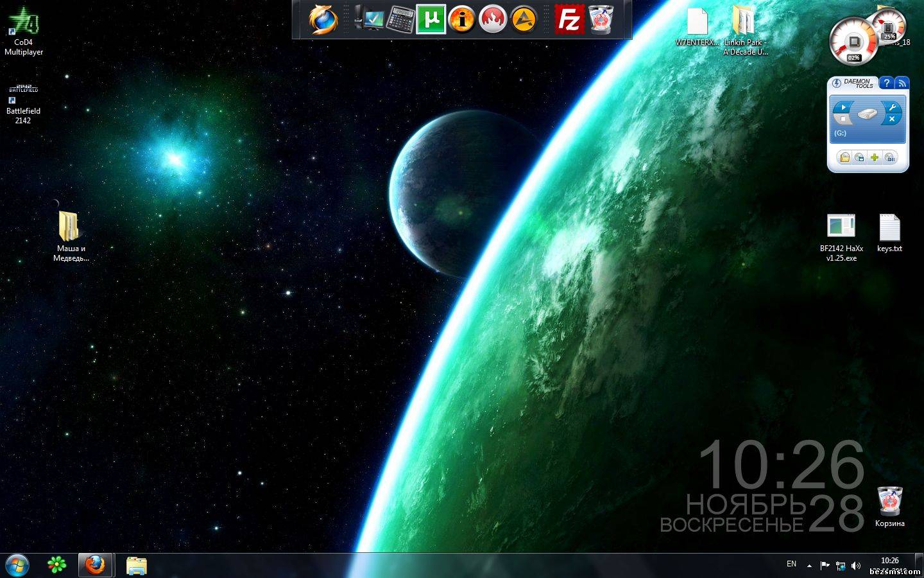Open the Windows Start menu
This screenshot has width=924, height=578.
[x=17, y=565]
